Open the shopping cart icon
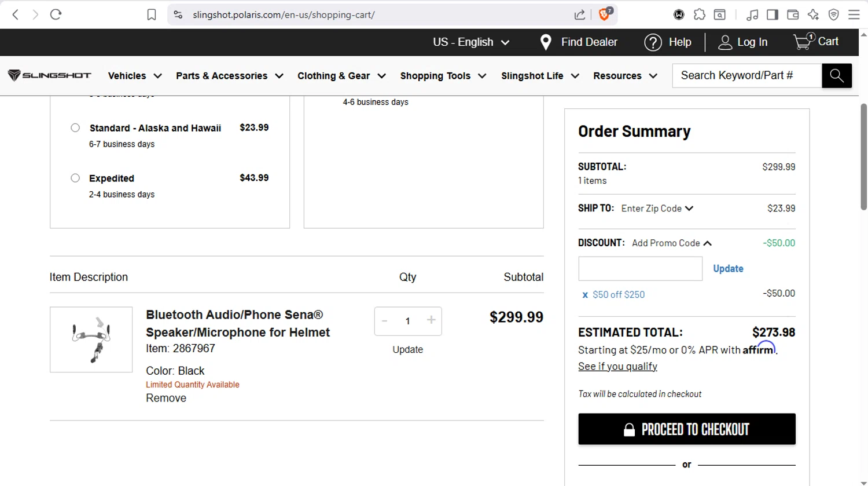Viewport: 868px width, 486px height. (x=803, y=41)
